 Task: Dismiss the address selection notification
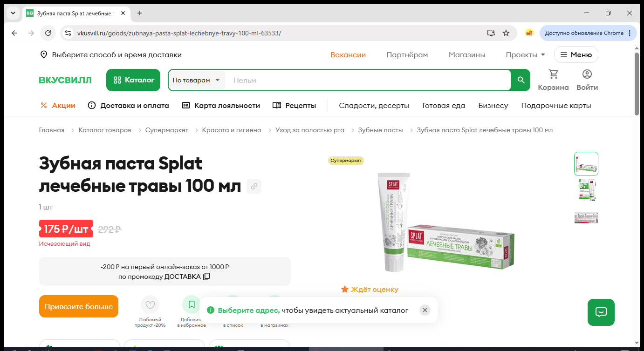(x=425, y=310)
